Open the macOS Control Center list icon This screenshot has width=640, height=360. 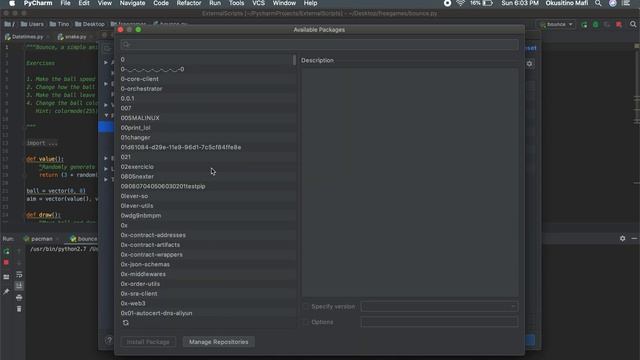point(627,3)
